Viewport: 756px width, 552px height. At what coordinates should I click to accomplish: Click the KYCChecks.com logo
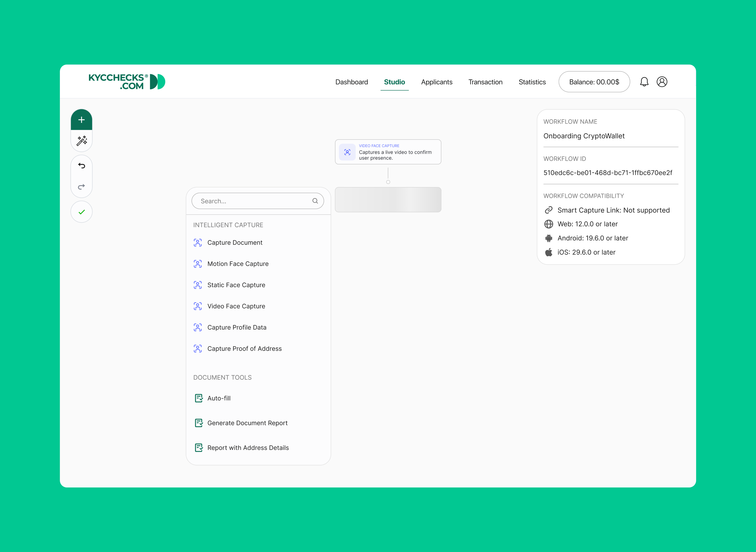[x=127, y=82]
